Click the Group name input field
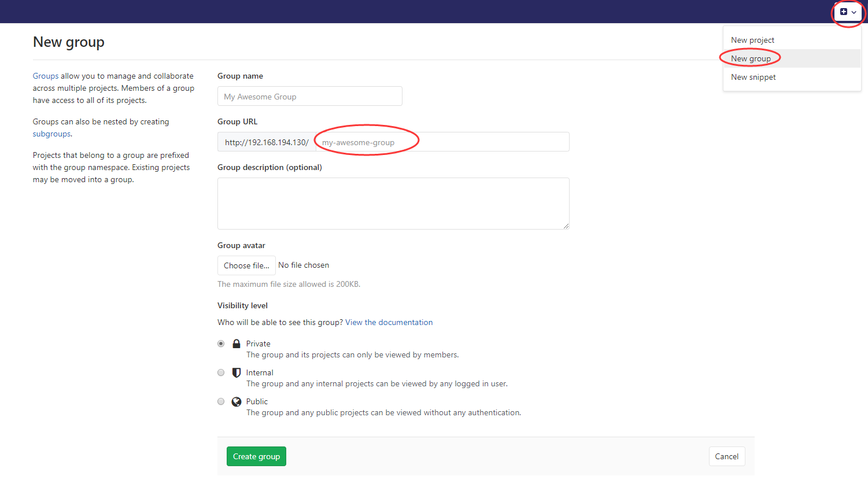 coord(309,96)
